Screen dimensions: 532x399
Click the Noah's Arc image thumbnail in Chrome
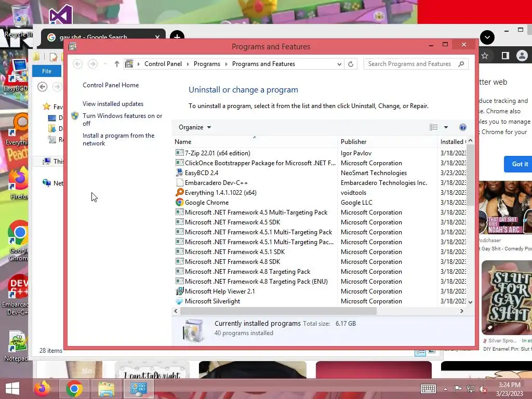tap(505, 207)
